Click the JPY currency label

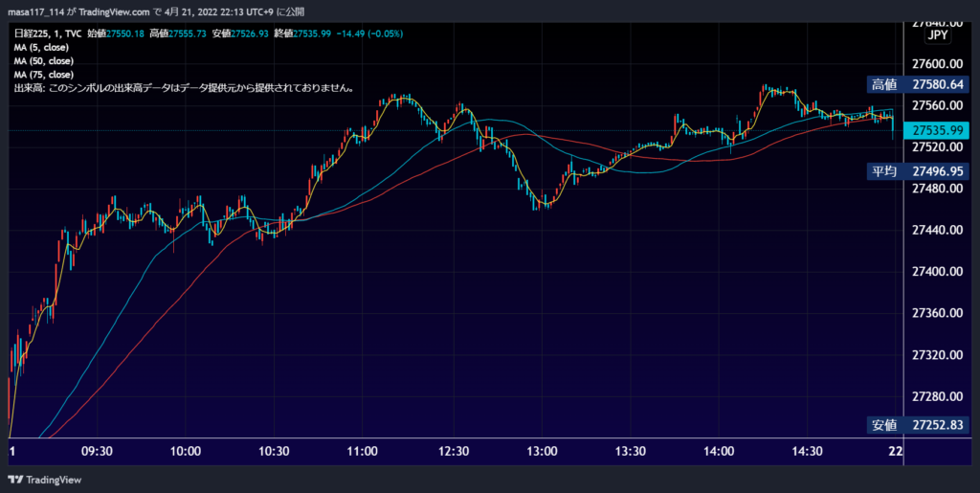point(938,35)
